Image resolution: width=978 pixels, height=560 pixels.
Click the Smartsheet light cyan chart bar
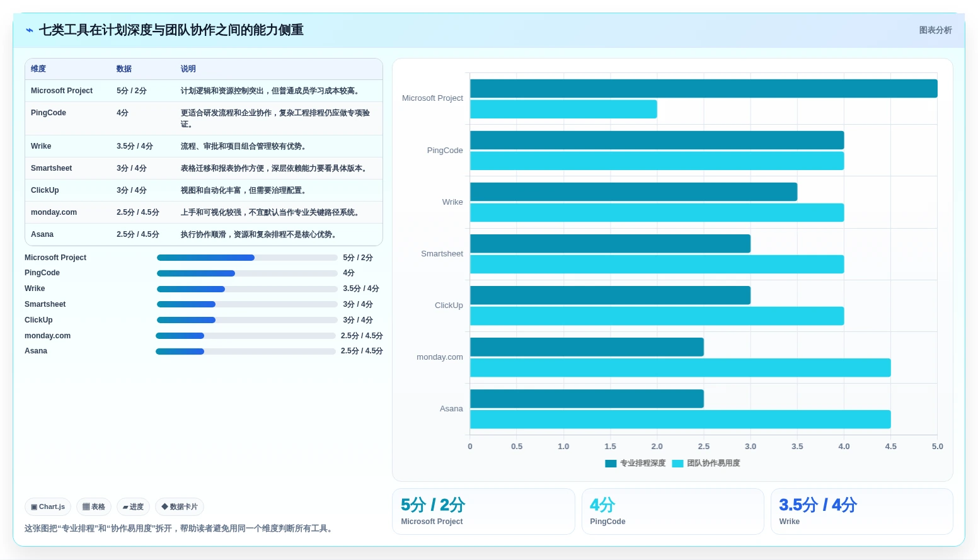pos(657,264)
